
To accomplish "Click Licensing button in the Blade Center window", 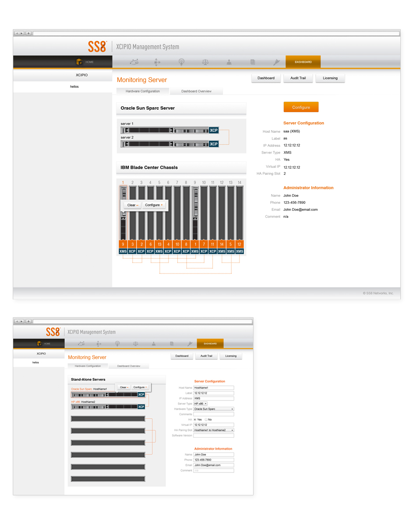I will click(330, 78).
